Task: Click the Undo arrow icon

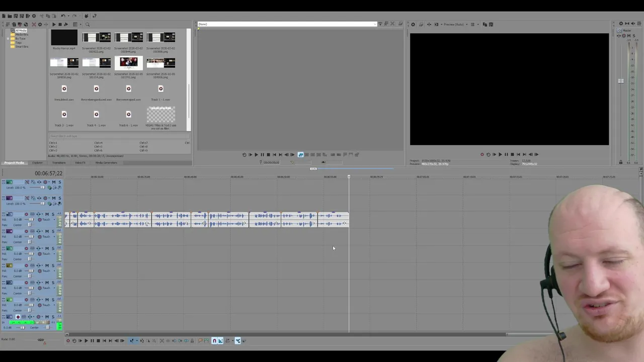Action: (63, 16)
